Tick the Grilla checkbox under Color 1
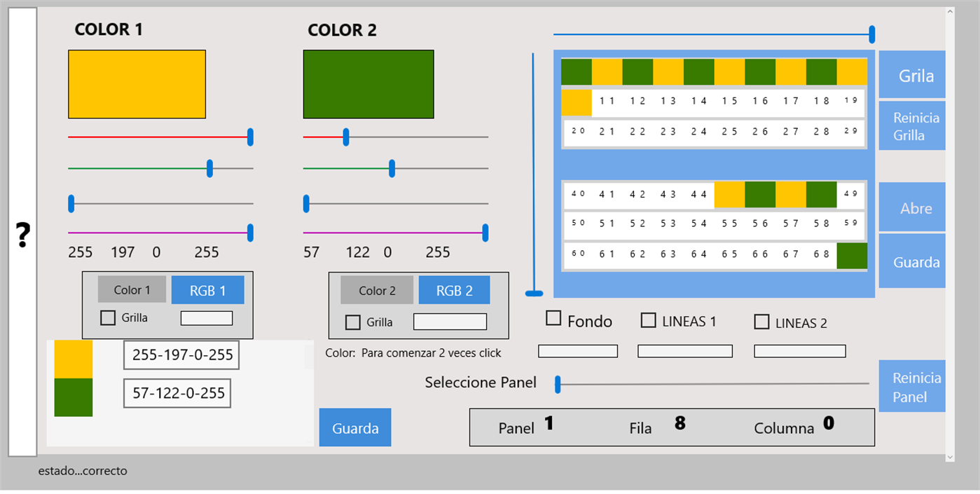The image size is (980, 494). click(108, 318)
